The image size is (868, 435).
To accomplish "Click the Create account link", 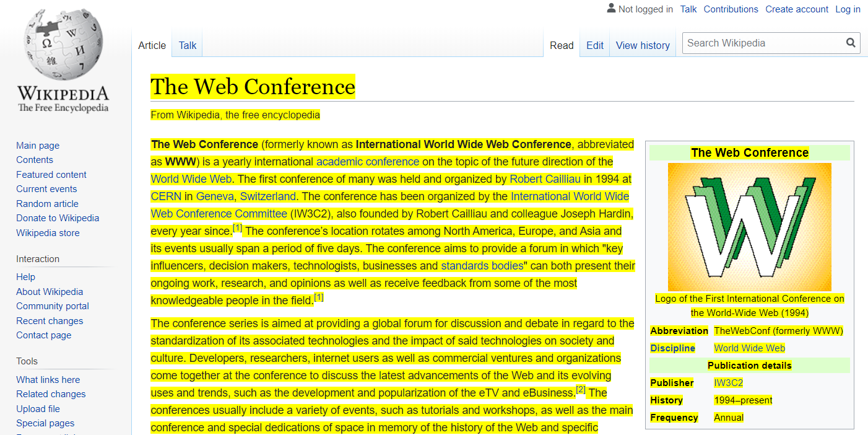I will [796, 9].
